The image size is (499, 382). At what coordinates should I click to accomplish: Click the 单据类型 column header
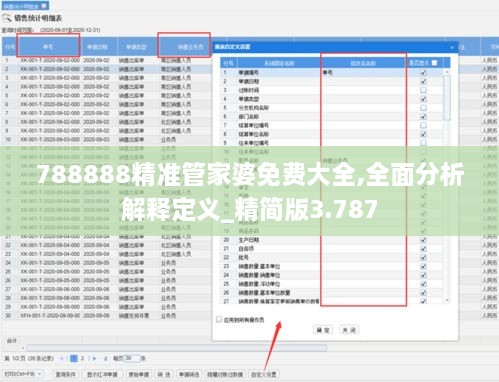(x=136, y=47)
